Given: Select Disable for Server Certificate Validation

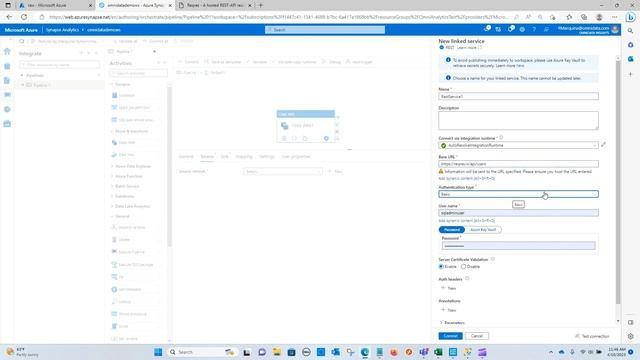Looking at the screenshot, I should 463,267.
